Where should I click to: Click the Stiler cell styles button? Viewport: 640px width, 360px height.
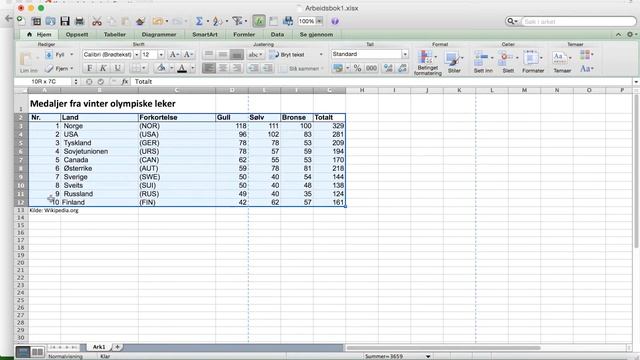[x=454, y=62]
